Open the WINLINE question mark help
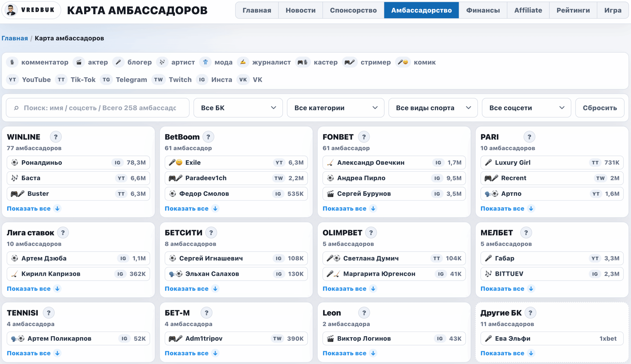 click(56, 137)
